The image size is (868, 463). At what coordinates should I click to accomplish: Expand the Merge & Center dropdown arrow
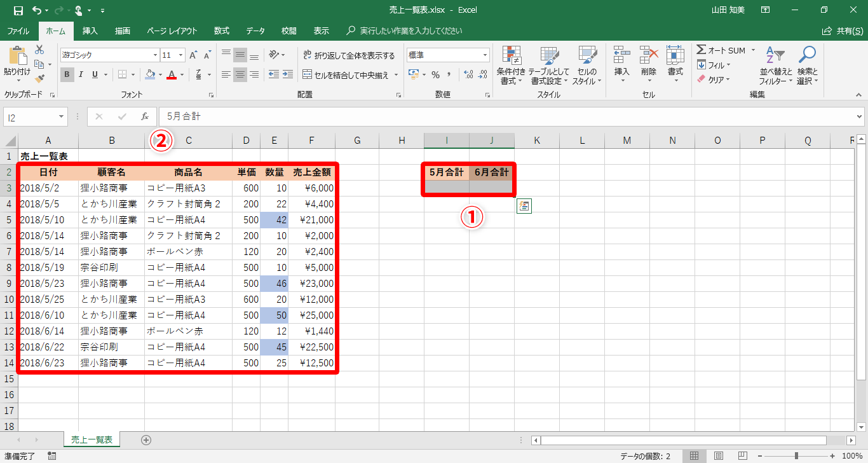pos(396,74)
